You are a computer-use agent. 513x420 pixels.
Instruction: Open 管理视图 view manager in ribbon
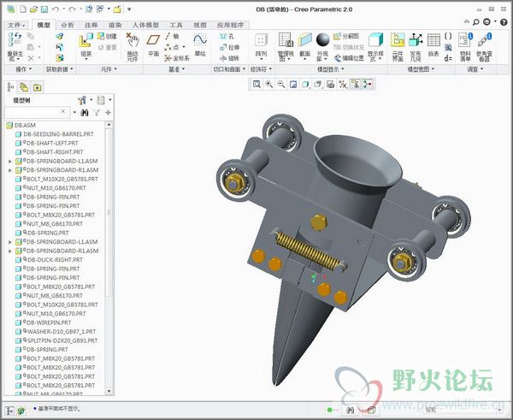pyautogui.click(x=286, y=47)
